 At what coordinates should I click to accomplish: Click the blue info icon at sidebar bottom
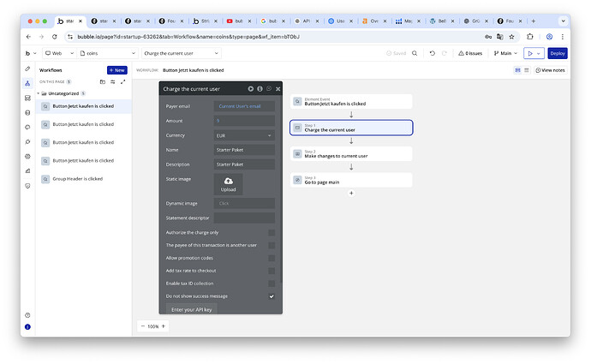(x=27, y=327)
